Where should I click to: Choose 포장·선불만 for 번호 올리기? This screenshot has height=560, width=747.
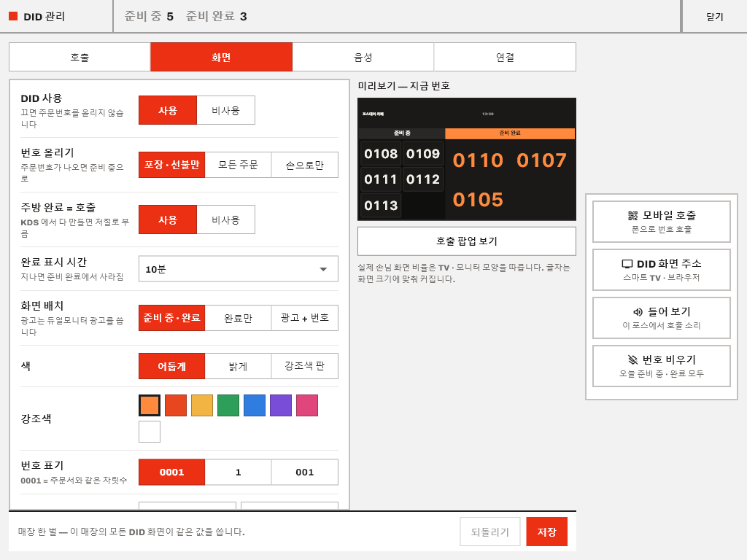click(172, 165)
